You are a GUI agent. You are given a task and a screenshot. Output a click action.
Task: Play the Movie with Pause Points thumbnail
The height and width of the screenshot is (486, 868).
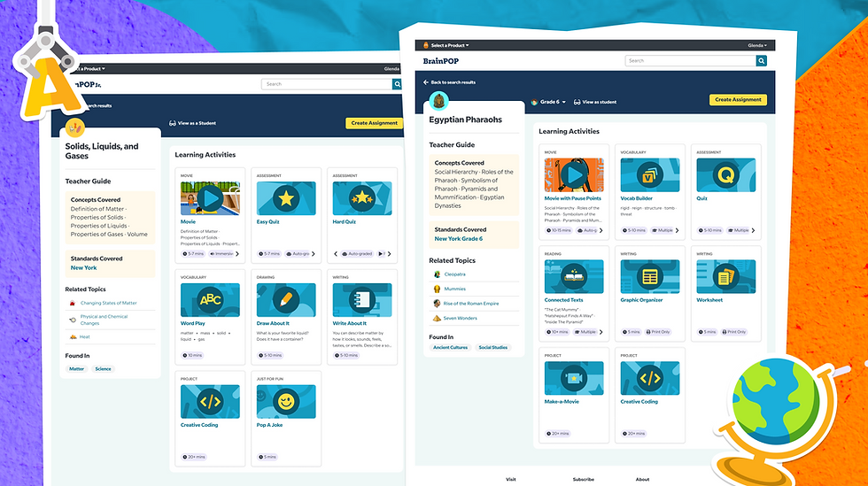tap(574, 175)
